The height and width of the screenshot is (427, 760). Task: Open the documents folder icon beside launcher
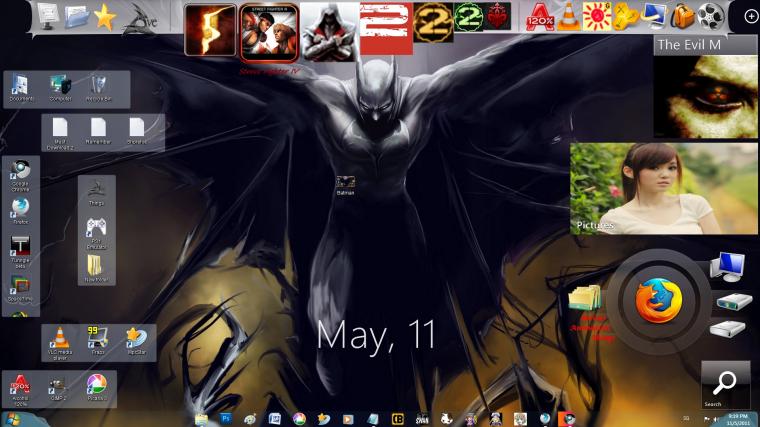586,298
